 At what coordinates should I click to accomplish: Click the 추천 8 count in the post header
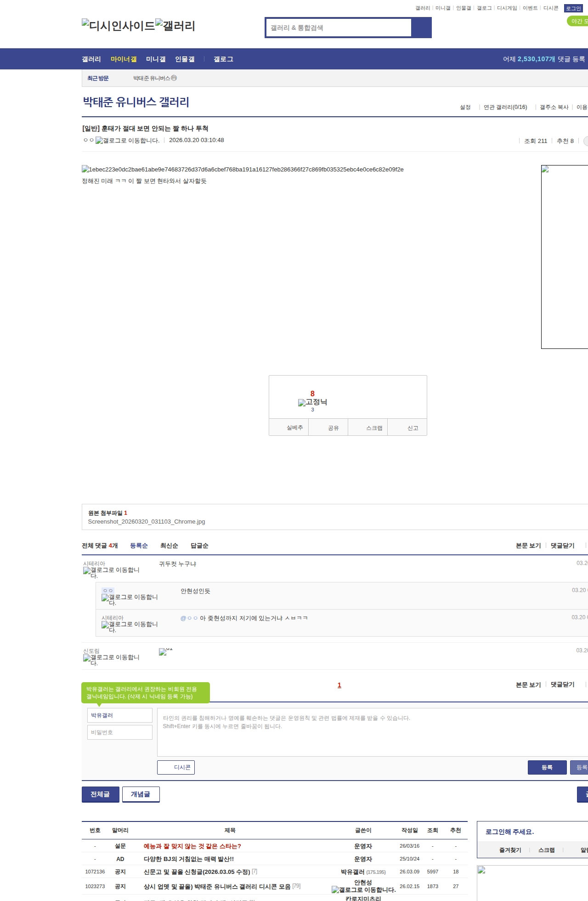565,141
